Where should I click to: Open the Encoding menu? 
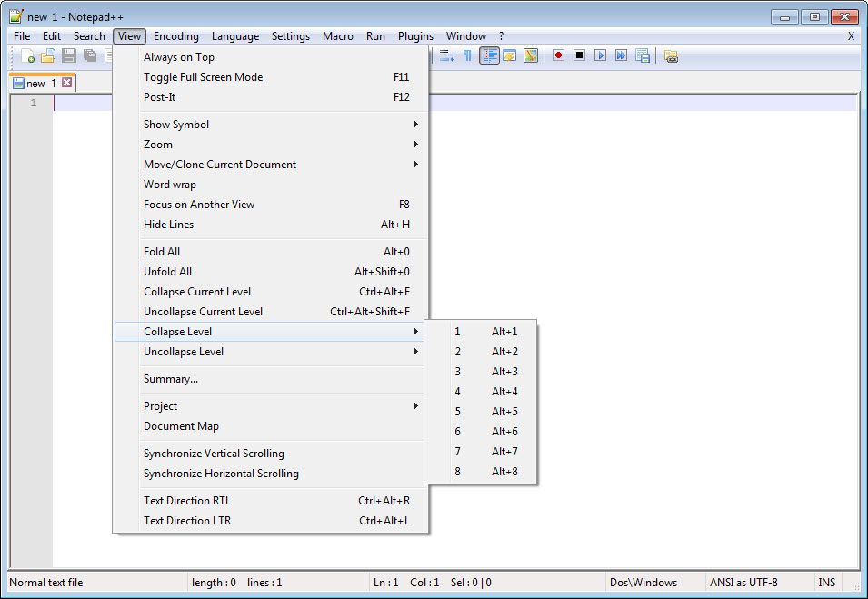[176, 36]
